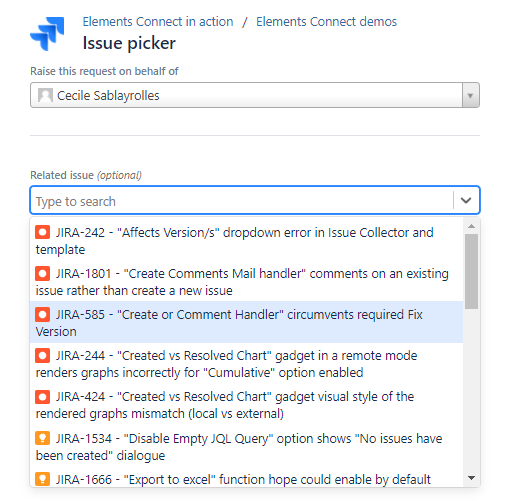Focus the 'Type to search' input field
This screenshot has height=501, width=521.
tap(243, 201)
